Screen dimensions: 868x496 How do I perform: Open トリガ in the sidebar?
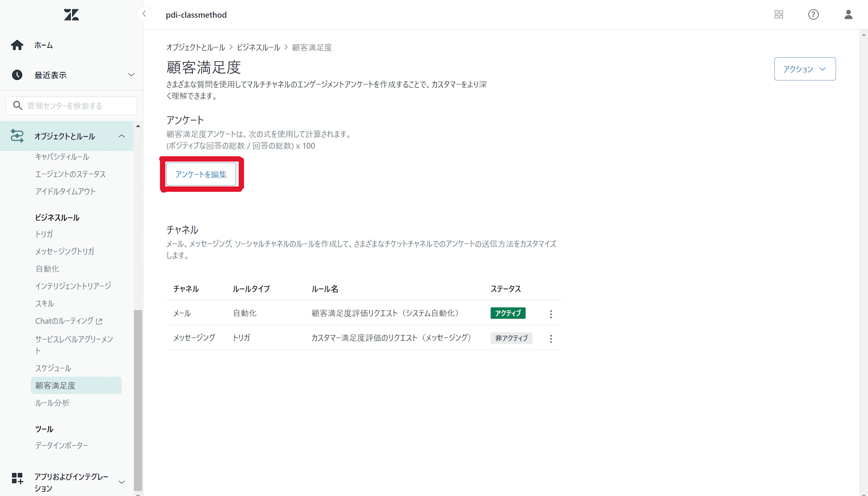[x=44, y=234]
